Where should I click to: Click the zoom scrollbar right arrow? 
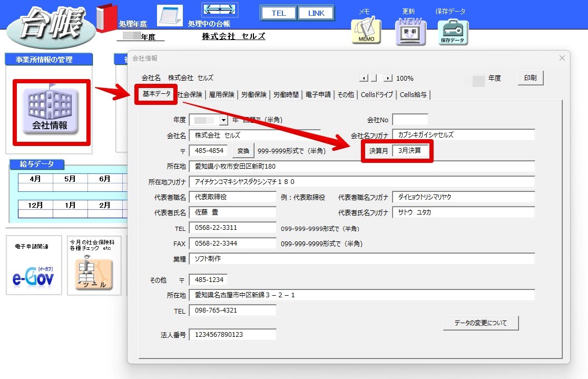pyautogui.click(x=388, y=78)
